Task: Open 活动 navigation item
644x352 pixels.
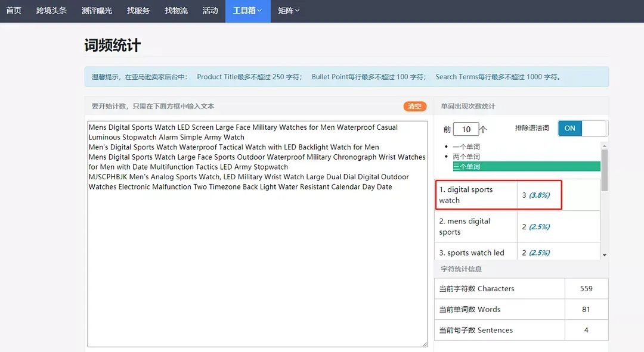Action: point(210,11)
